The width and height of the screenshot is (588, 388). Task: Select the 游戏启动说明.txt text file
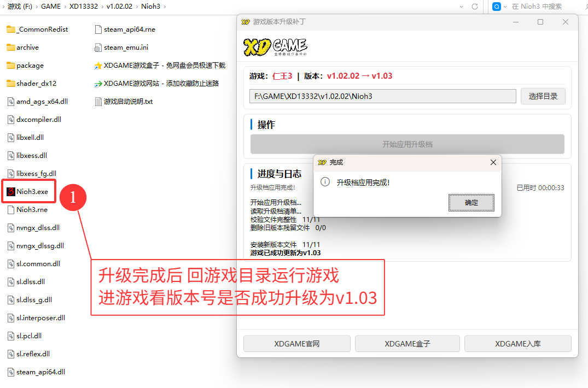click(x=127, y=102)
